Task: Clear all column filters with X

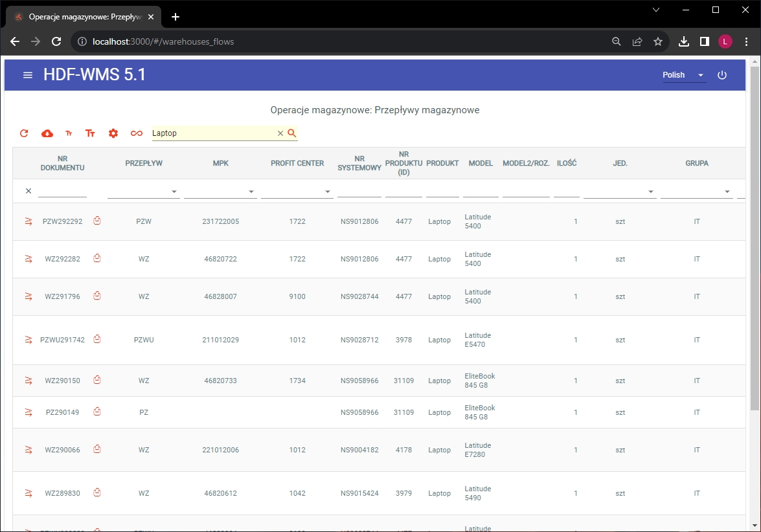Action: [x=28, y=191]
